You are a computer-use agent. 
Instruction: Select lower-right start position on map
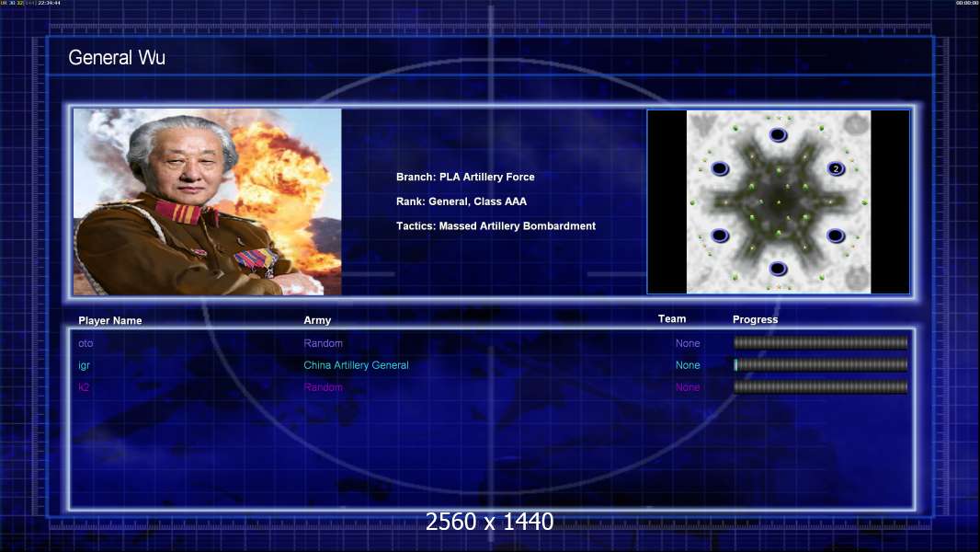(836, 236)
